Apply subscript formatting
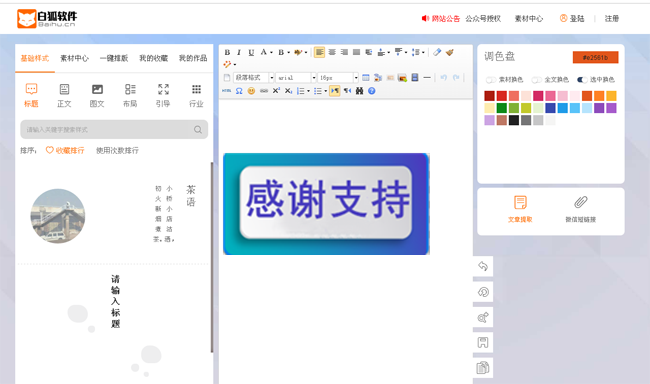This screenshot has width=650, height=384. [x=288, y=91]
